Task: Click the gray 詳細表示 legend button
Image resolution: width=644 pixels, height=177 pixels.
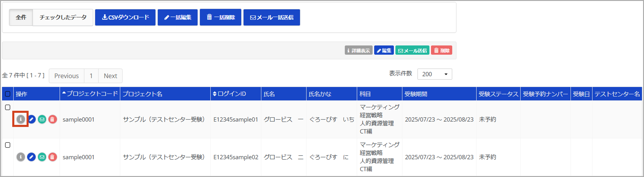Action: 358,50
